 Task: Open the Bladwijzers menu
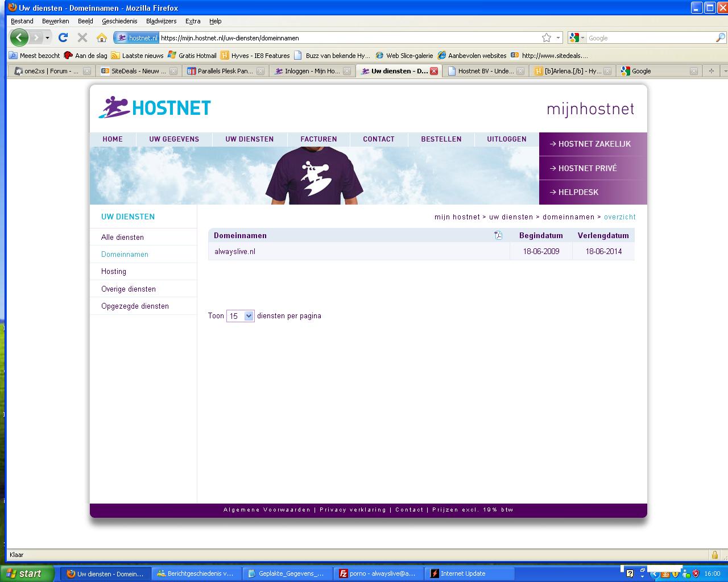(x=162, y=21)
